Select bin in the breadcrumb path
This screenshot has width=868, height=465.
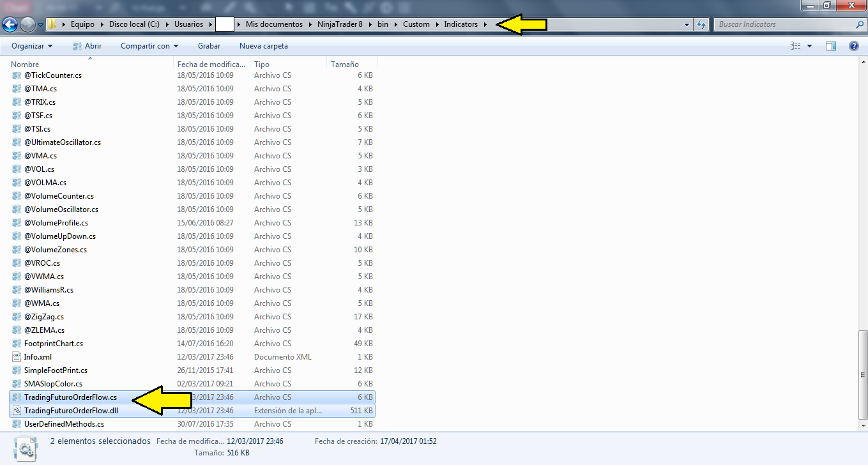383,24
